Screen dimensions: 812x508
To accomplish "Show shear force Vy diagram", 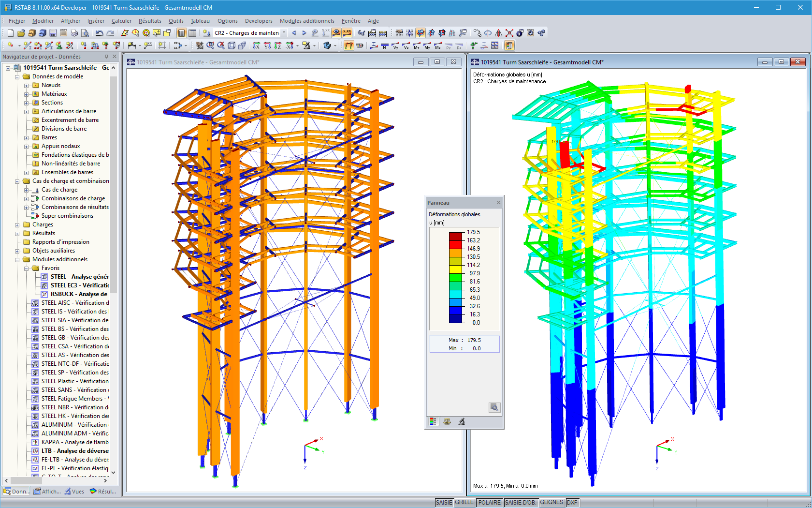I will click(x=395, y=45).
